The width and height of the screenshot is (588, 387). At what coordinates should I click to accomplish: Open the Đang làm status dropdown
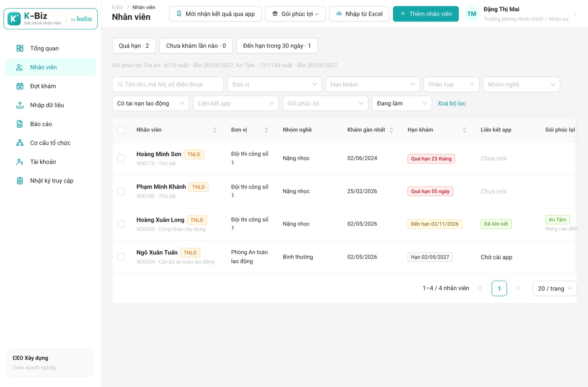pos(402,104)
